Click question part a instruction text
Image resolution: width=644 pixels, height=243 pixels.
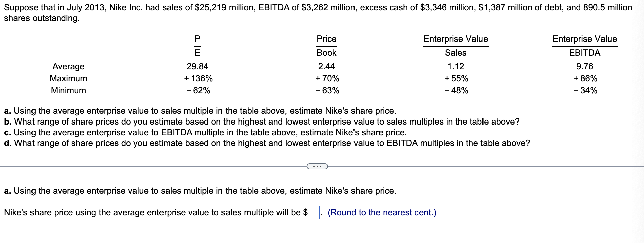click(200, 111)
